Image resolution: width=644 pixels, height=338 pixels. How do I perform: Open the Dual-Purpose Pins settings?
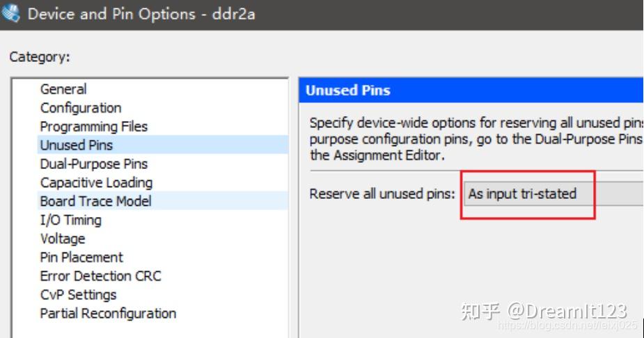[x=94, y=164]
